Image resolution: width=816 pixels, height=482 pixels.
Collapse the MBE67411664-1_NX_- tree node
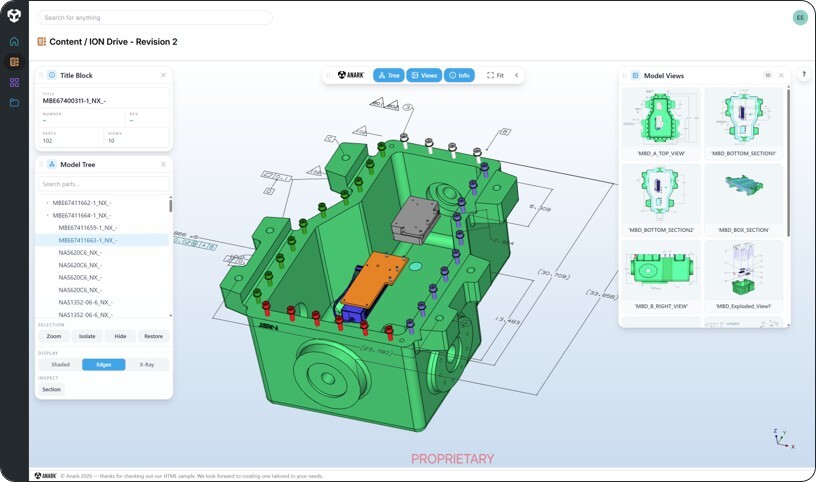[x=47, y=215]
